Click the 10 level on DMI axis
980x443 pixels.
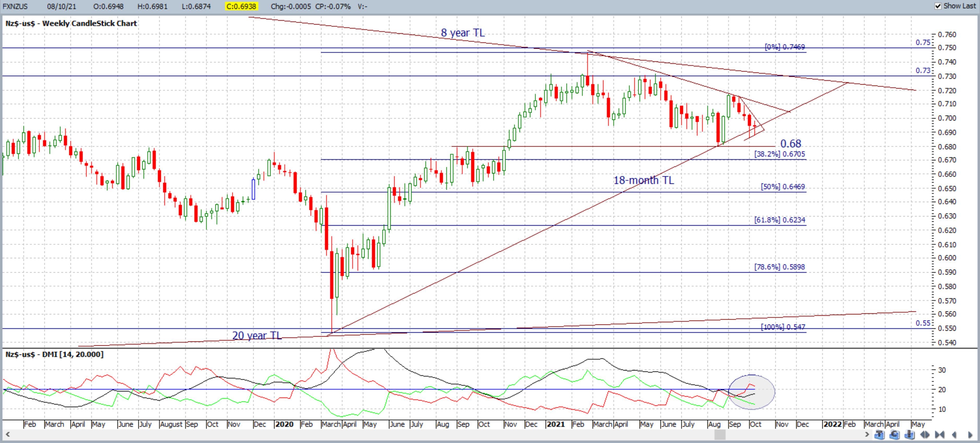pyautogui.click(x=942, y=410)
